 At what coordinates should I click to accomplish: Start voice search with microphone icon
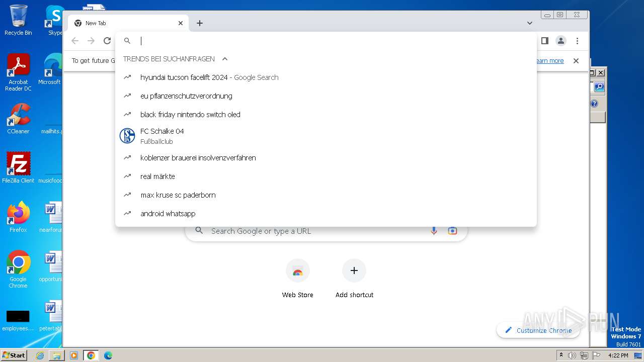[x=434, y=231]
